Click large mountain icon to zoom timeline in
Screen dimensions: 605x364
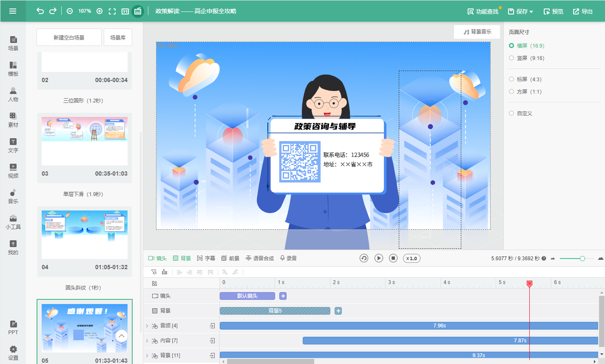pyautogui.click(x=601, y=258)
